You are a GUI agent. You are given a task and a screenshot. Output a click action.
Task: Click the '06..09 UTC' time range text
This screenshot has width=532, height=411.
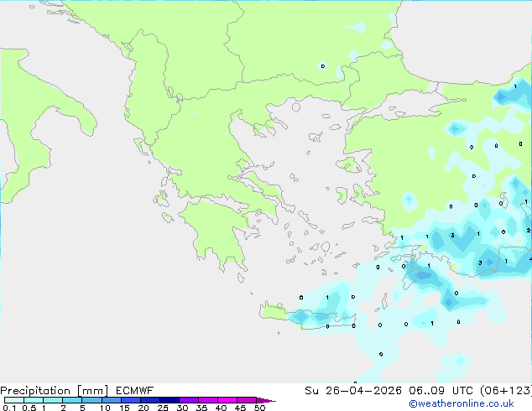[441, 390]
